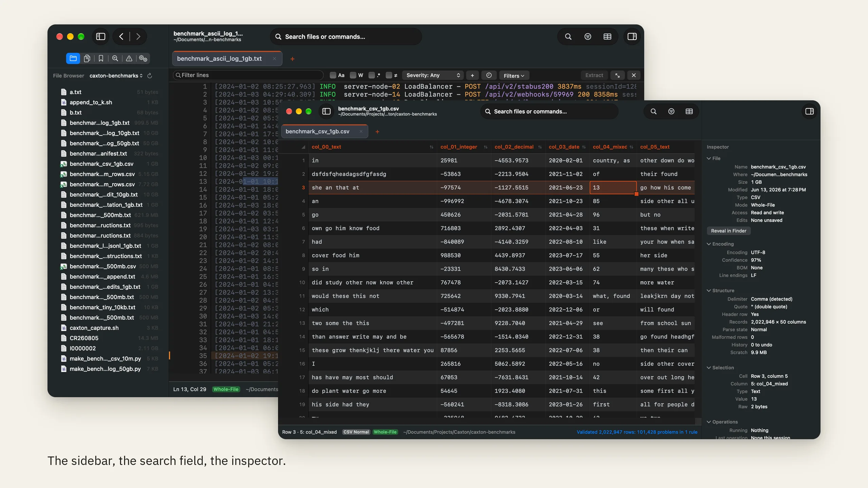Open the gears settings sidebar icon
The image size is (868, 488).
click(x=143, y=58)
